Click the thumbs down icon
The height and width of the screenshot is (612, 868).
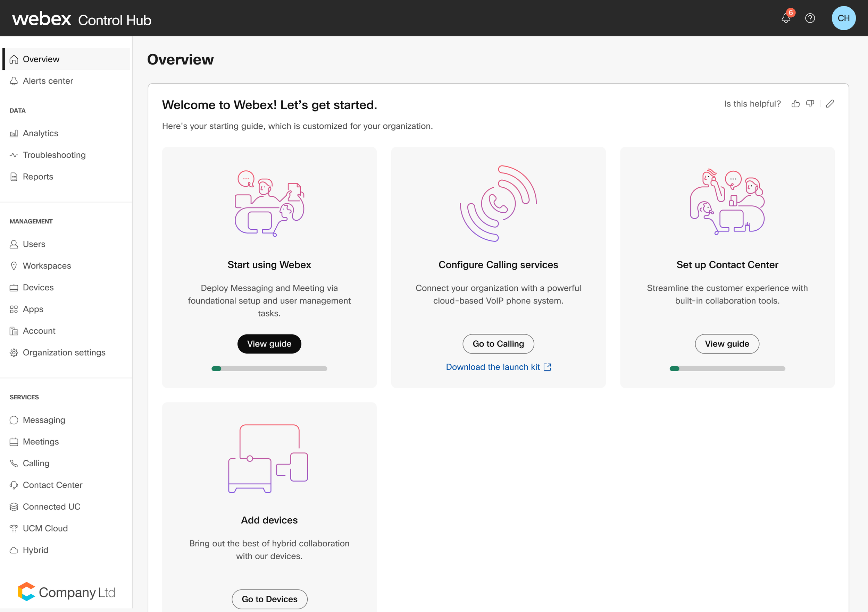click(810, 104)
